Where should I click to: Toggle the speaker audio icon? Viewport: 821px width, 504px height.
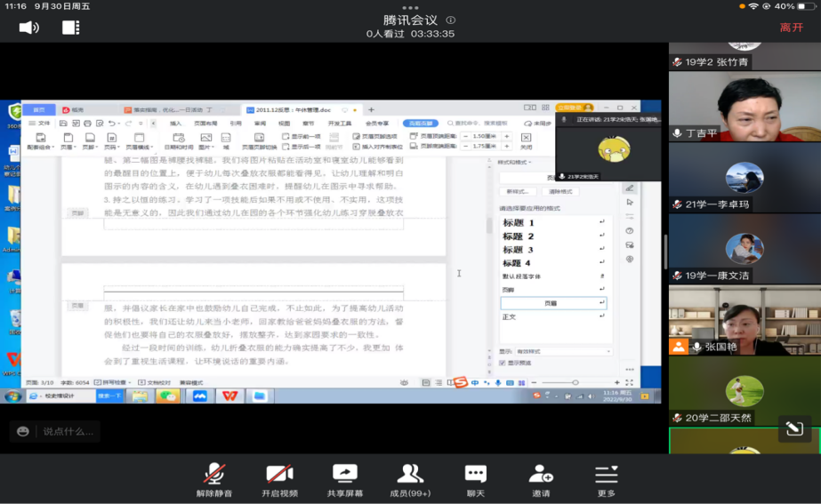tap(28, 28)
